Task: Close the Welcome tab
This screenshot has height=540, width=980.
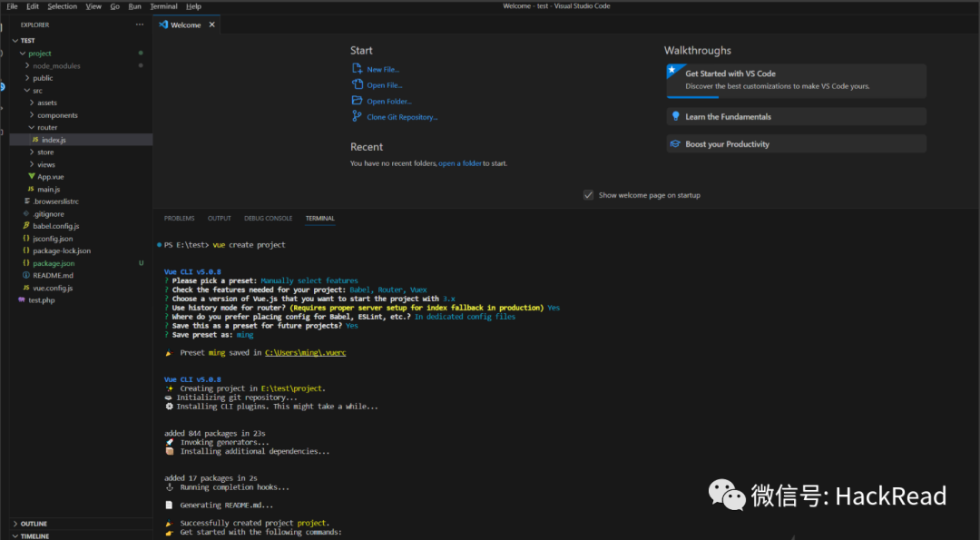Action: pos(211,25)
